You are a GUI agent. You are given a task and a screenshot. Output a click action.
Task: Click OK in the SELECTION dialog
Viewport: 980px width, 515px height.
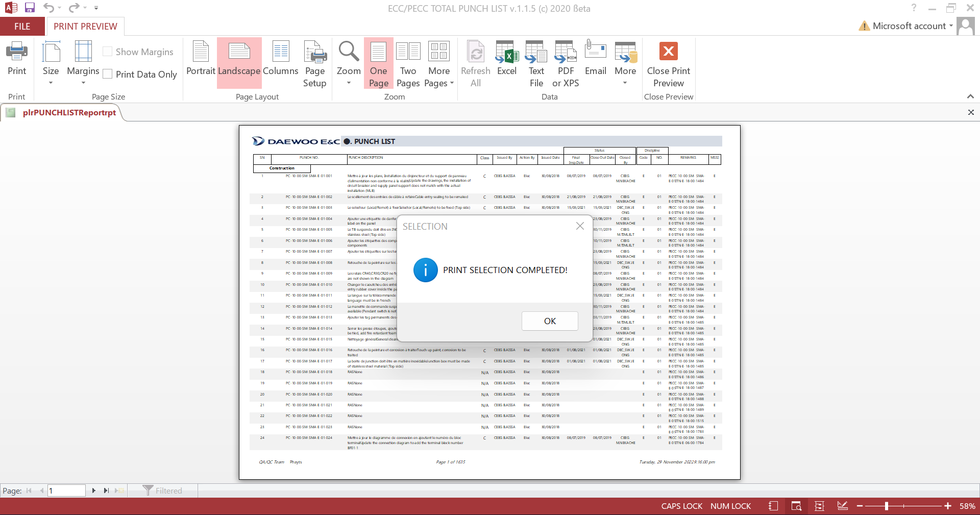[550, 321]
